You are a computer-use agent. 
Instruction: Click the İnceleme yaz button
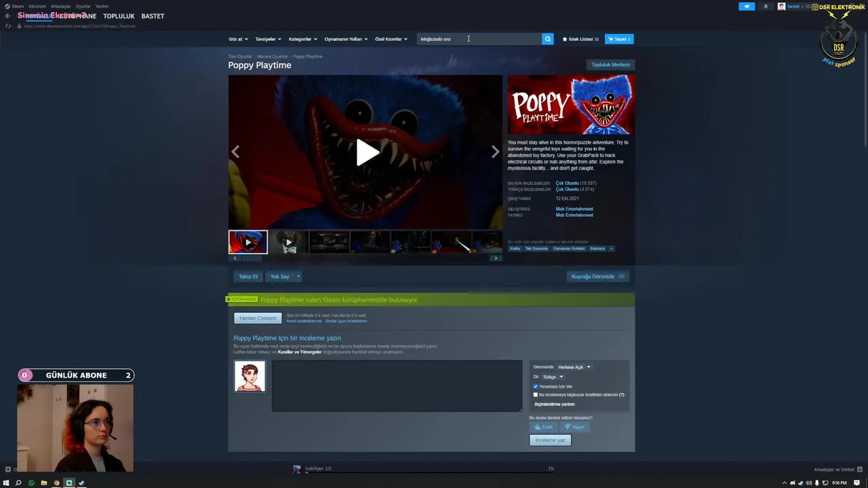pyautogui.click(x=550, y=440)
